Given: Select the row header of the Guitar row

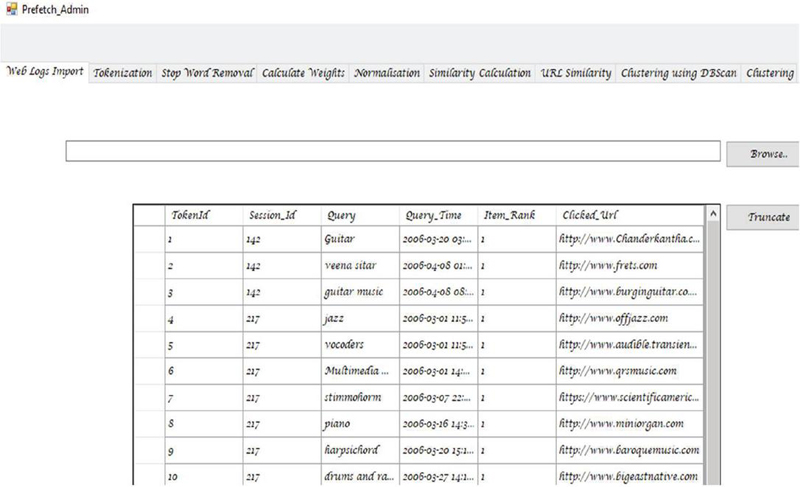Looking at the screenshot, I should (149, 239).
